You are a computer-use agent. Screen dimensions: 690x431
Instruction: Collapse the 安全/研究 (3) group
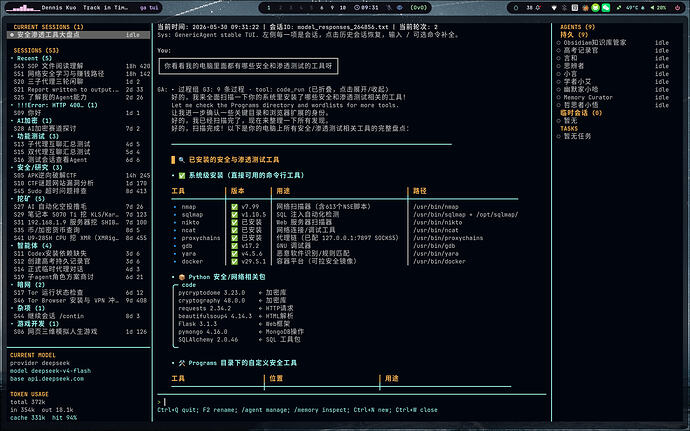click(x=37, y=167)
